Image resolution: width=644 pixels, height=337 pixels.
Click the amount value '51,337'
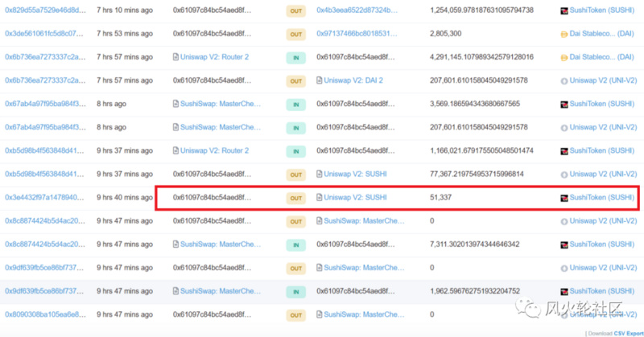point(440,197)
